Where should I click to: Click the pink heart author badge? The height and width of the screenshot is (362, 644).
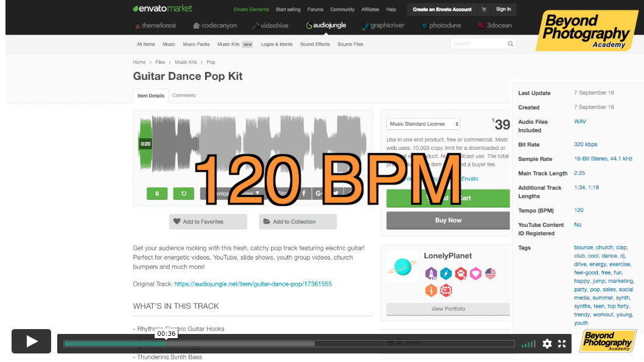(475, 274)
